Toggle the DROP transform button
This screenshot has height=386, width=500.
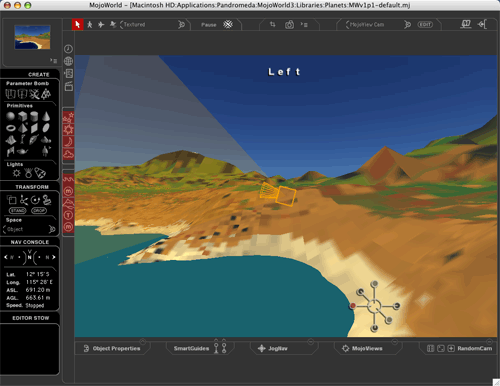[39, 211]
